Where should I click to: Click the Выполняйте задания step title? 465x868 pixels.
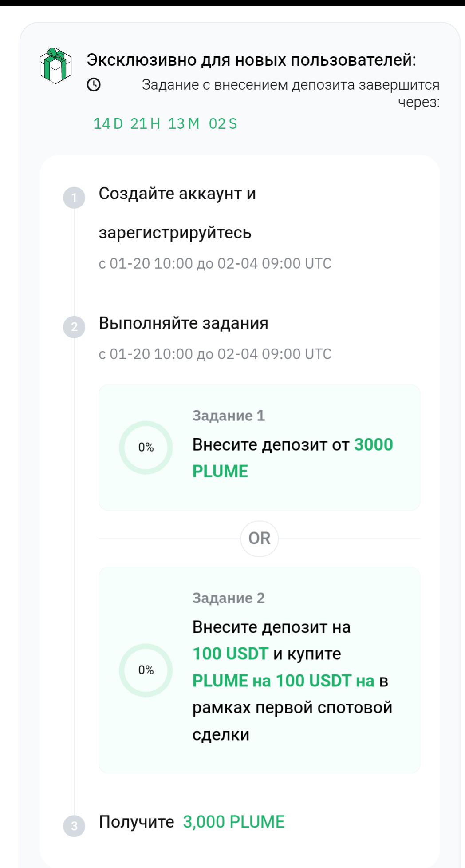pos(183,323)
